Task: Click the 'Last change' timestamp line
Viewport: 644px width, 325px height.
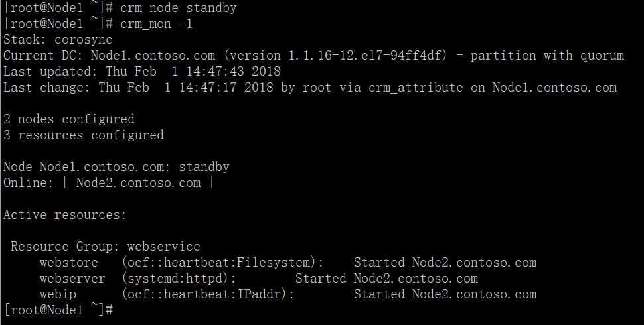Action: point(310,88)
